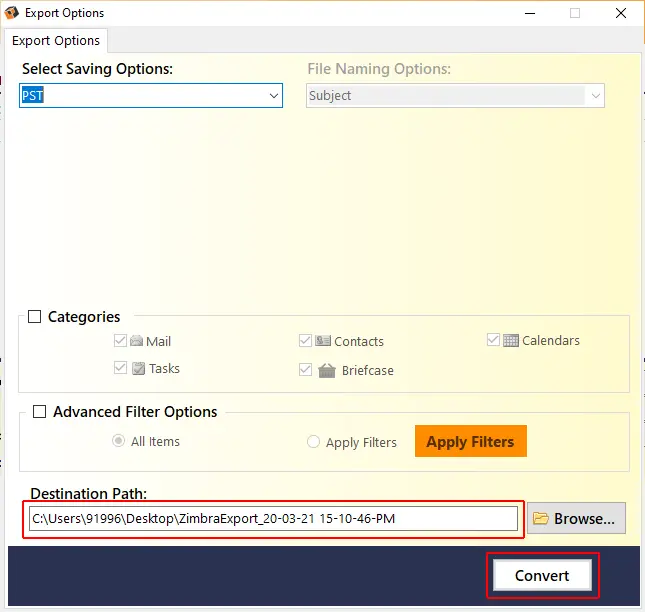
Task: Click the Contacts card icon
Action: pos(323,341)
